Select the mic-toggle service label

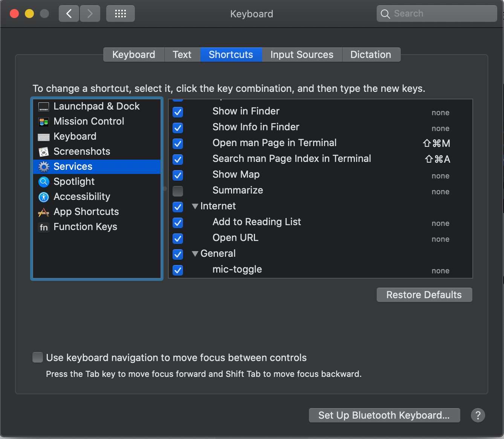point(237,270)
